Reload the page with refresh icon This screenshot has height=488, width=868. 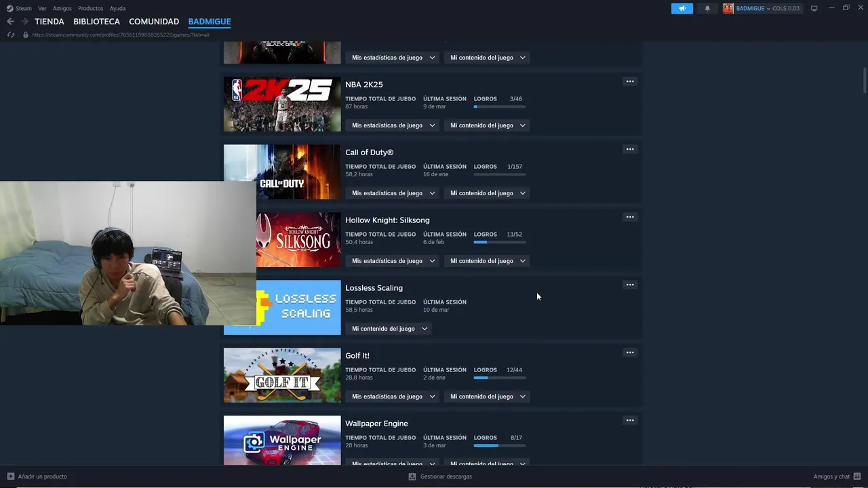[10, 35]
